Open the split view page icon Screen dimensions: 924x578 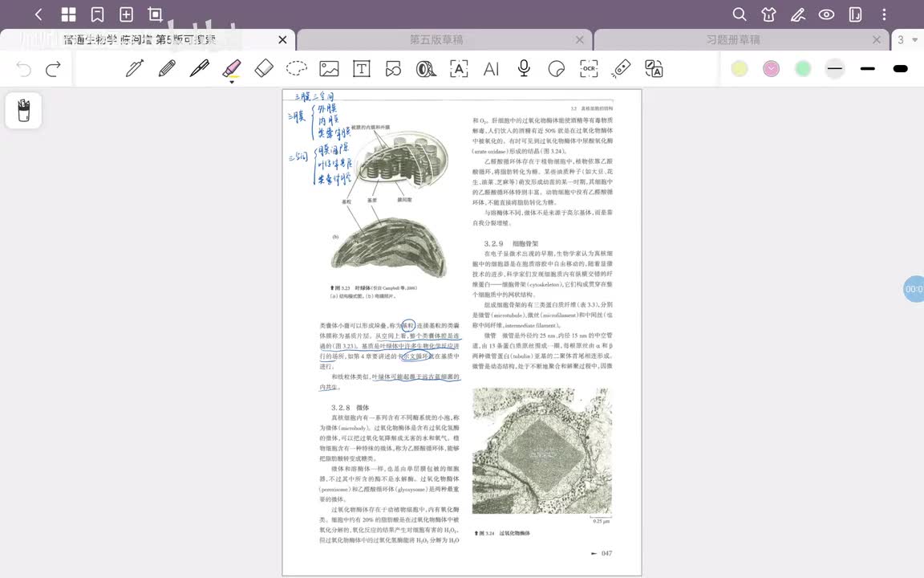pyautogui.click(x=855, y=14)
